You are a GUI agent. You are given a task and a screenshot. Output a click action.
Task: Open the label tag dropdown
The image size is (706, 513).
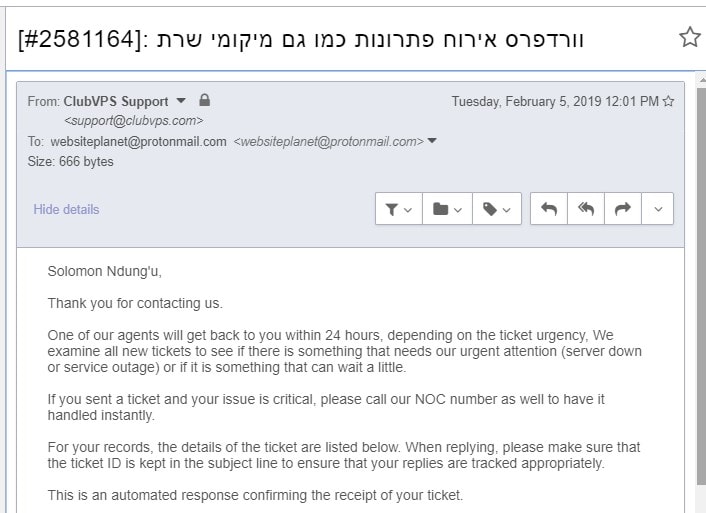(x=497, y=209)
